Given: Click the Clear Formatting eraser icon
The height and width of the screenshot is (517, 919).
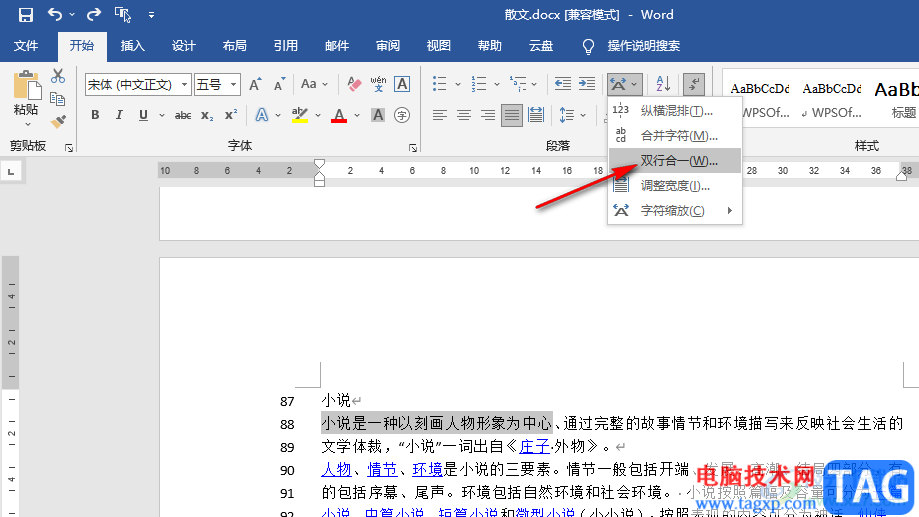Looking at the screenshot, I should click(x=353, y=84).
